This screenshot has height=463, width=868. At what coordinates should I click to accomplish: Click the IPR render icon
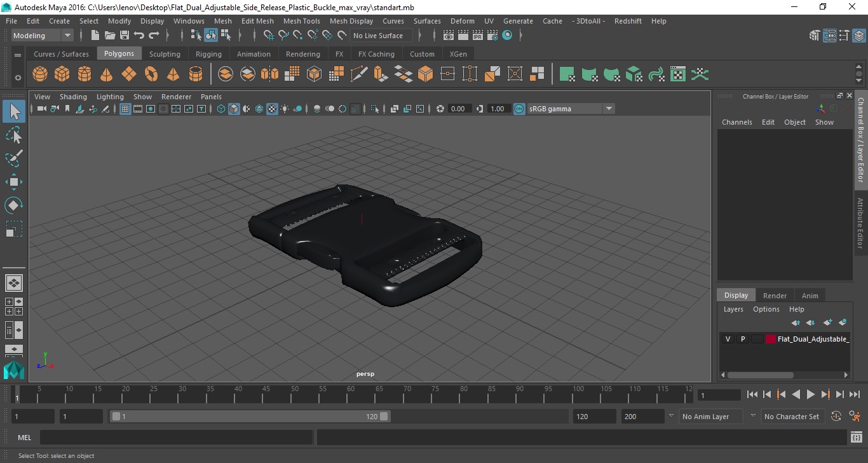pos(478,36)
